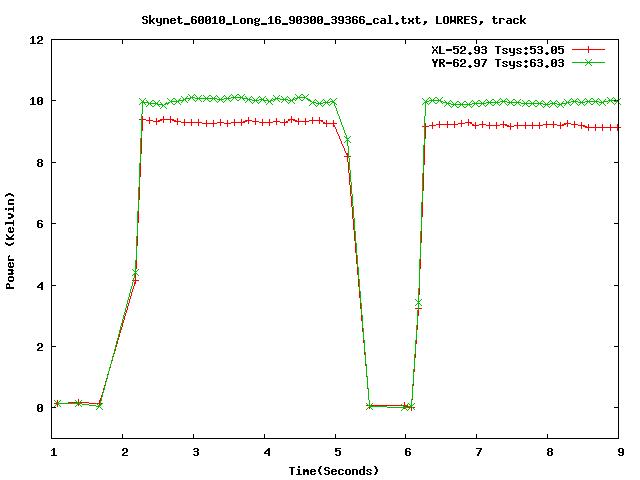Image resolution: width=640 pixels, height=480 pixels.
Task: Click the y-axis tick label 10
Action: pyautogui.click(x=36, y=101)
